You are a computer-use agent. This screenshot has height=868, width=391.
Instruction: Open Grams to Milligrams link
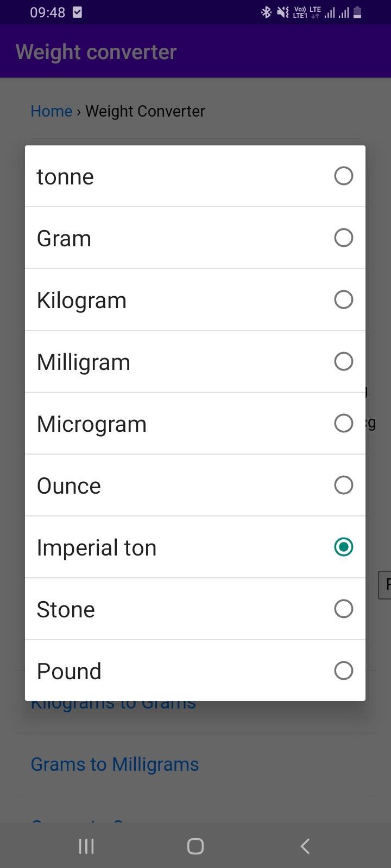tap(115, 764)
